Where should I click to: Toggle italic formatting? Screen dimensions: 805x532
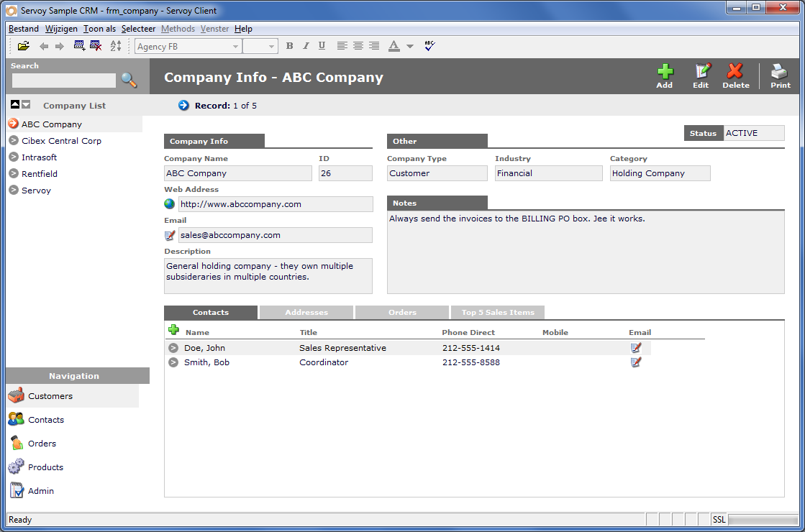coord(306,46)
